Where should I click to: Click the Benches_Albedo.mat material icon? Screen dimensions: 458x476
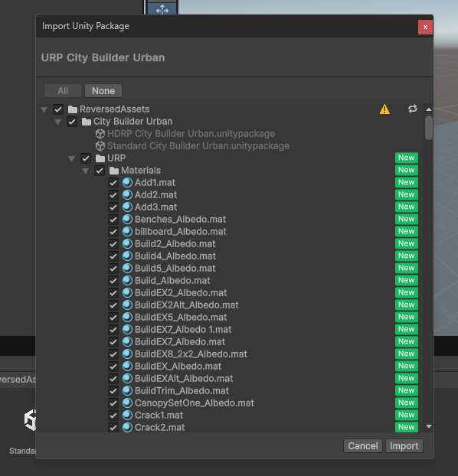coord(127,220)
